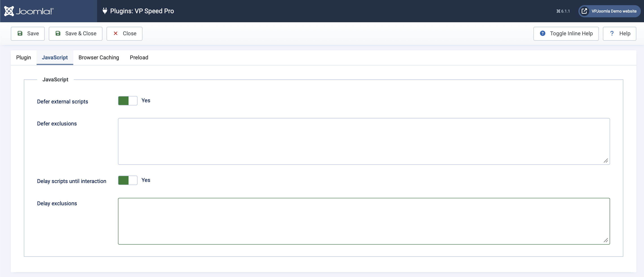Viewport: 644px width, 277px height.
Task: Toggle Delay scripts until interaction switch
Action: point(128,180)
